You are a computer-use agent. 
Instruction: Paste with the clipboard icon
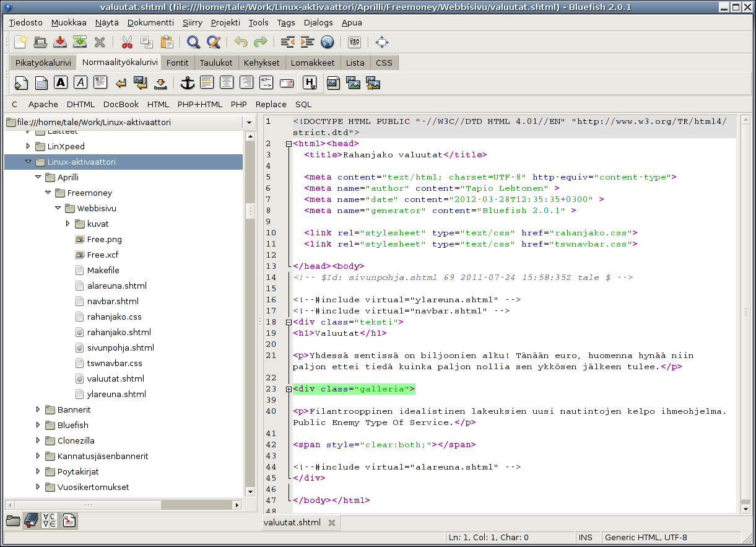click(x=167, y=42)
